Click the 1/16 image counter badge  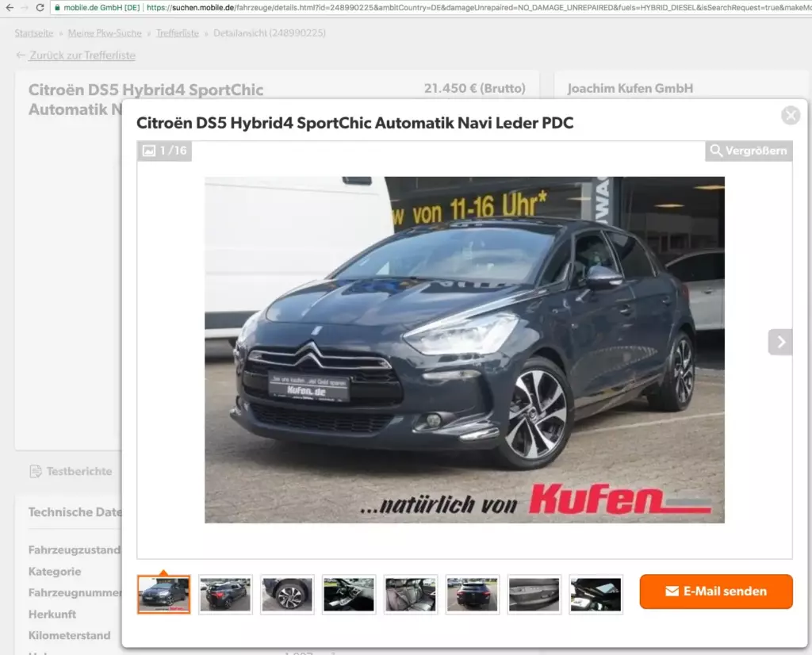[165, 151]
